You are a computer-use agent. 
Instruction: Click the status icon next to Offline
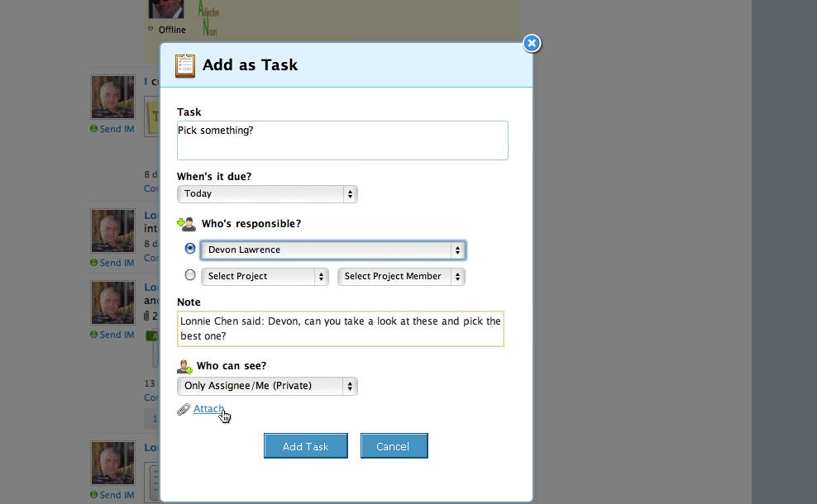click(150, 29)
